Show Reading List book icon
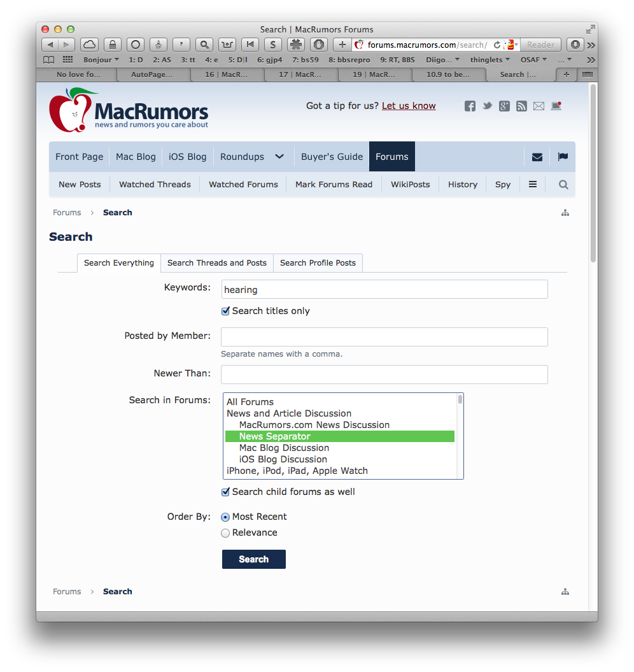Image resolution: width=634 pixels, height=672 pixels. [x=49, y=60]
